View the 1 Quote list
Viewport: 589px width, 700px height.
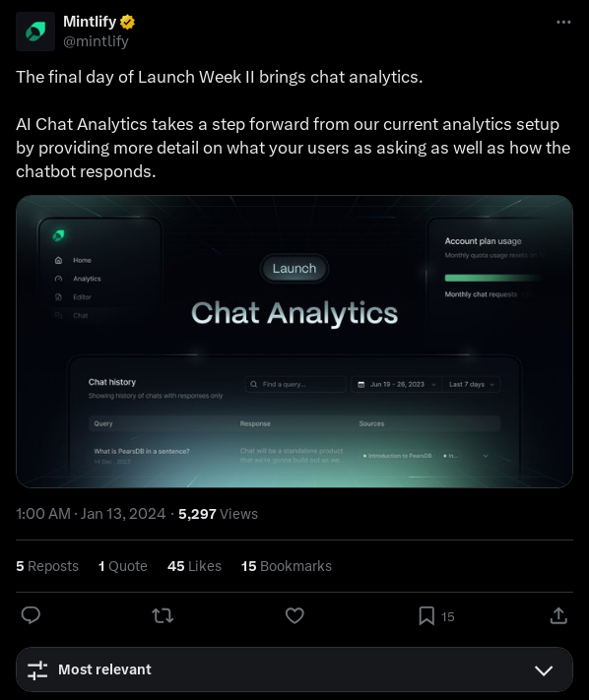(123, 566)
